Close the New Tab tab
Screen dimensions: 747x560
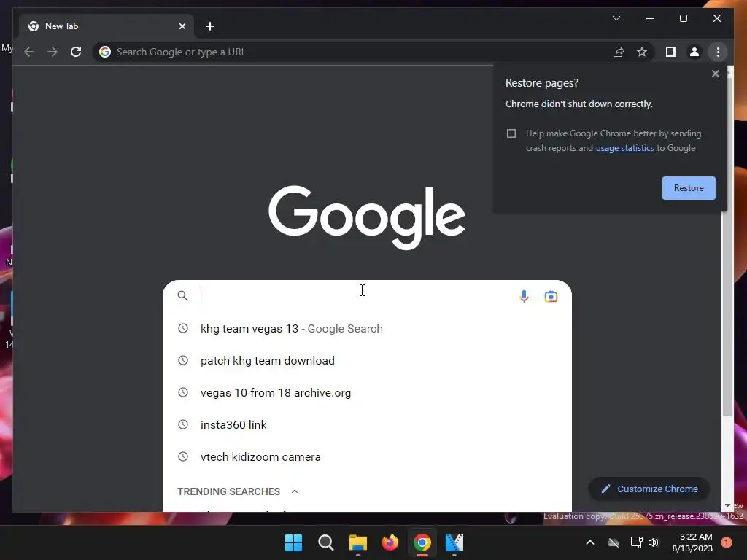tap(182, 26)
